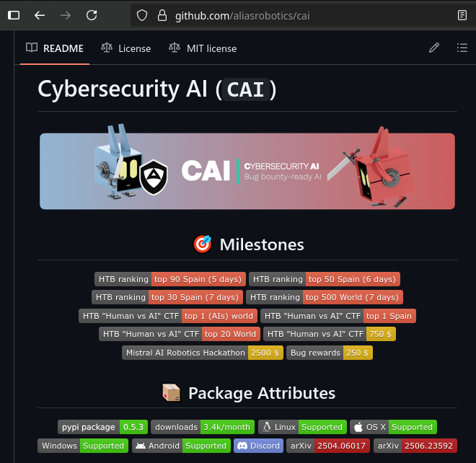Reload the page with refresh icon

92,15
